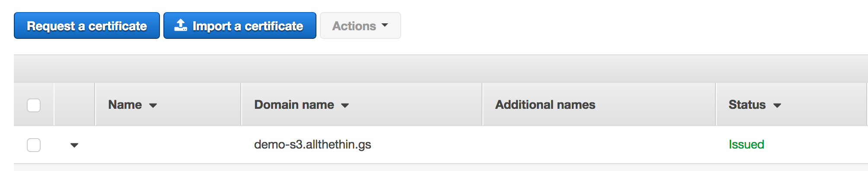Click the Import a certificate button
This screenshot has width=868, height=171.
point(240,25)
